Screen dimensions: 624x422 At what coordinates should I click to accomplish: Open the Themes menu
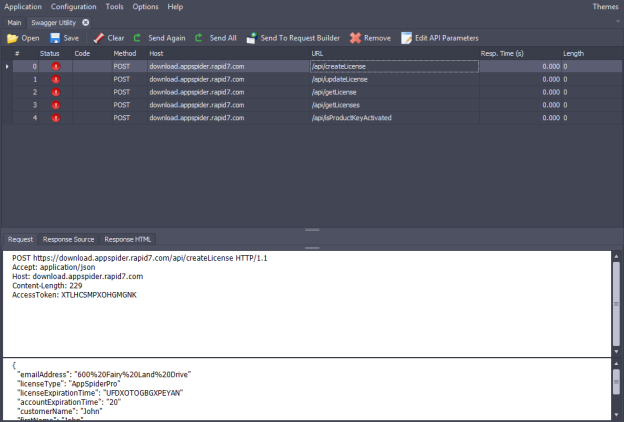point(605,6)
